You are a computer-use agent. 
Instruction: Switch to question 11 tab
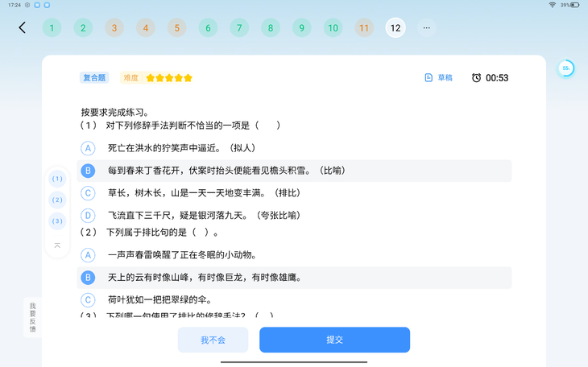pos(364,28)
